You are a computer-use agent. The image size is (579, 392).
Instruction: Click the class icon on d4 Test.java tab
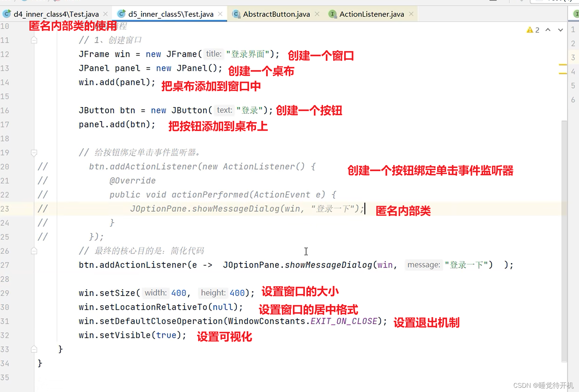pos(6,14)
